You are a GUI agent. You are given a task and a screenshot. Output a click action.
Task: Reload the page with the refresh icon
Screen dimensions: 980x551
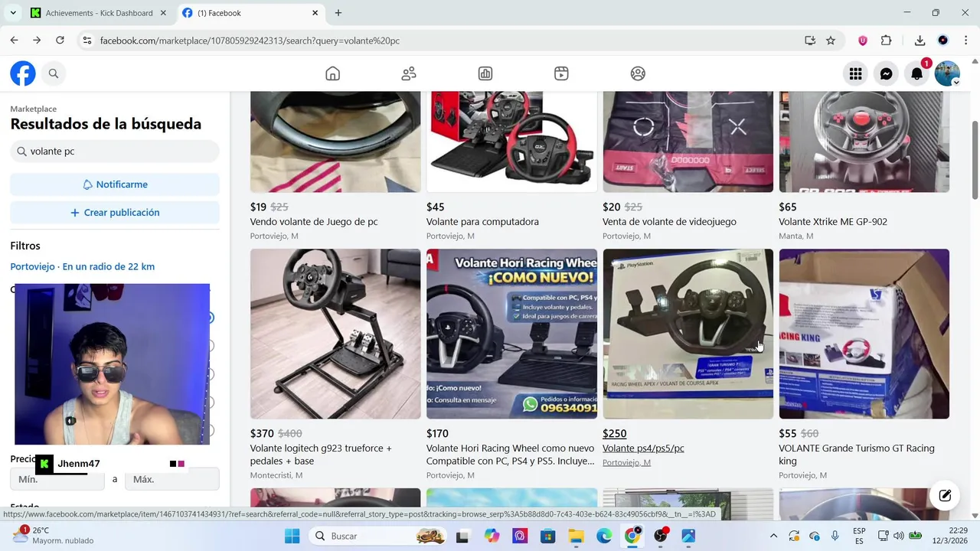click(60, 41)
